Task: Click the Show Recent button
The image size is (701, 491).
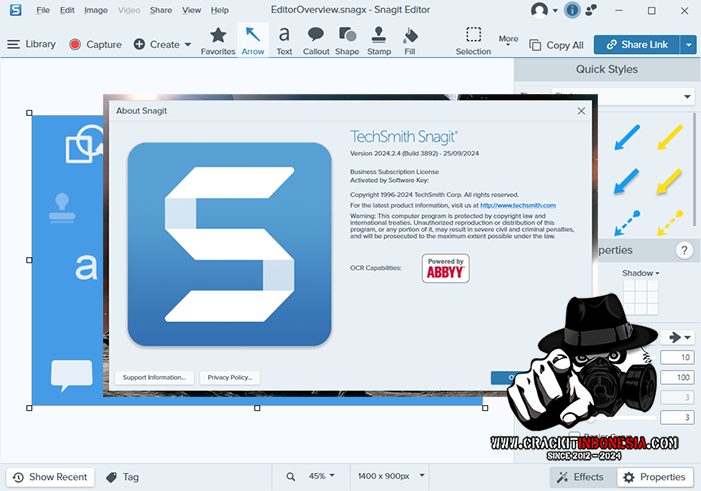Action: point(50,477)
